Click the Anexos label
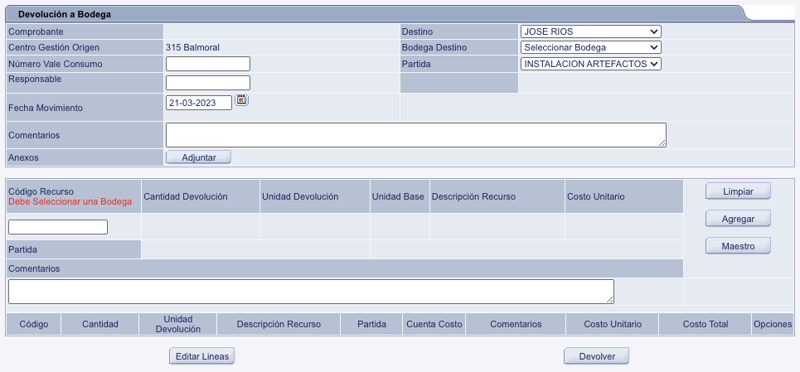 pos(23,158)
